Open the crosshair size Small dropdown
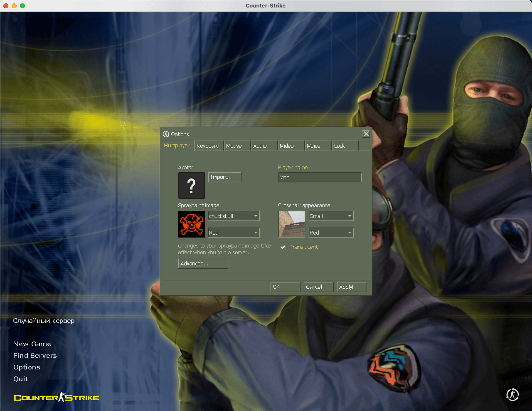532x411 pixels. click(350, 216)
